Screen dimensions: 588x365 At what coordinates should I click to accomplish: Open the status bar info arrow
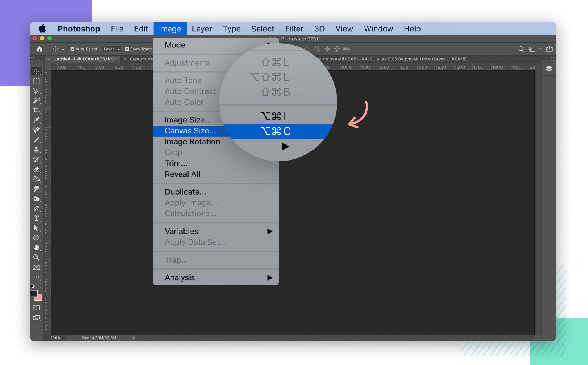click(x=133, y=338)
